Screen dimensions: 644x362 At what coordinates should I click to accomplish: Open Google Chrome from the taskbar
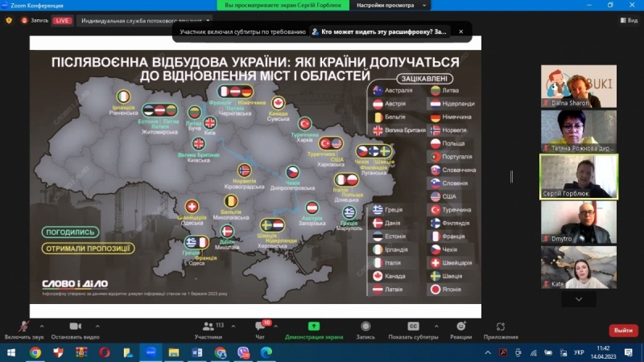pos(35,352)
